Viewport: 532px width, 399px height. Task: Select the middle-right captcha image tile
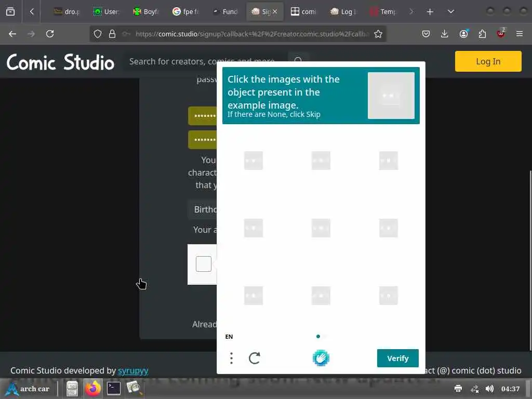pyautogui.click(x=388, y=228)
